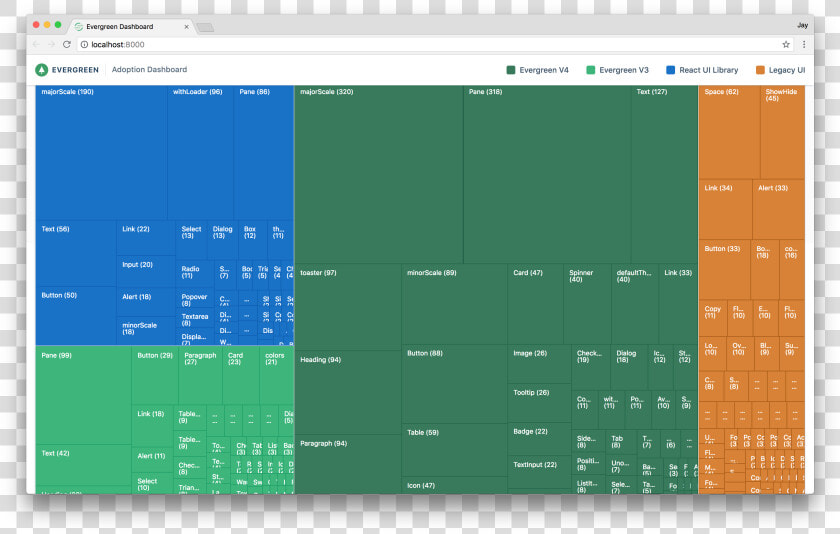840x534 pixels.
Task: Select the Paragraph (27) tile
Action: pyautogui.click(x=200, y=375)
